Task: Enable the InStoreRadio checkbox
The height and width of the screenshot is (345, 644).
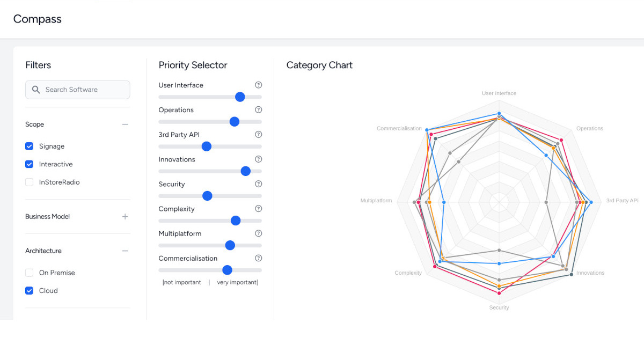Action: (x=30, y=182)
